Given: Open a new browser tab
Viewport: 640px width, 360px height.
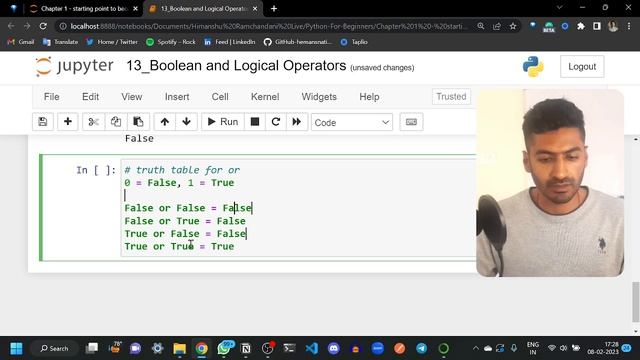Looking at the screenshot, I should click(274, 9).
